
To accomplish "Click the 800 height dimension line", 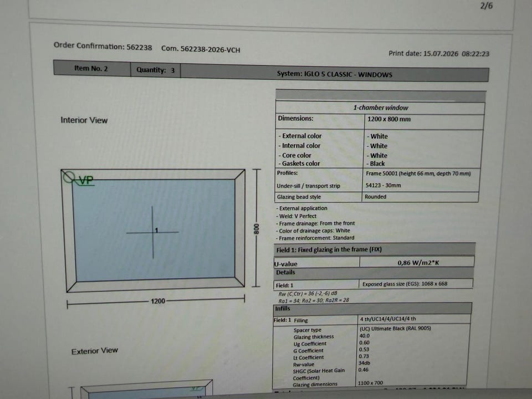I will pos(257,228).
